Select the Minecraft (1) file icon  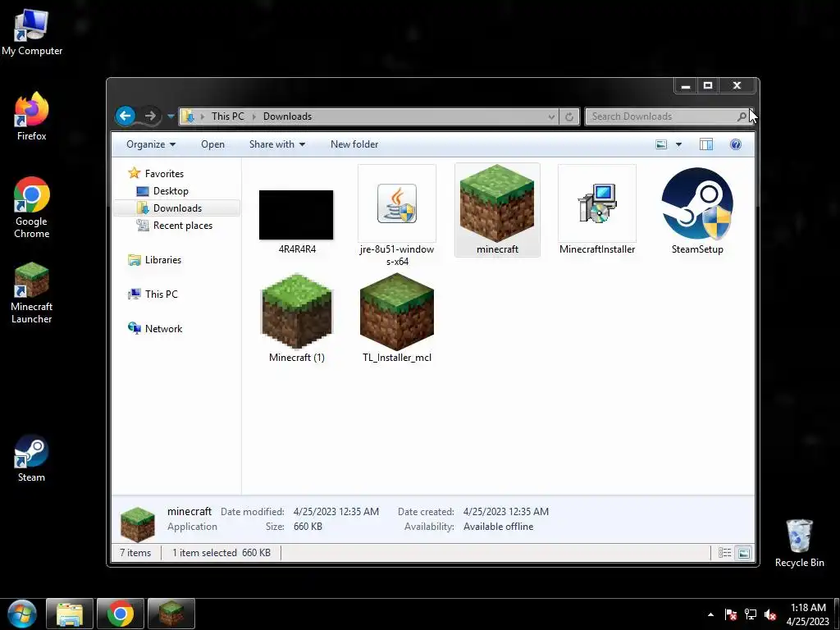pyautogui.click(x=297, y=311)
